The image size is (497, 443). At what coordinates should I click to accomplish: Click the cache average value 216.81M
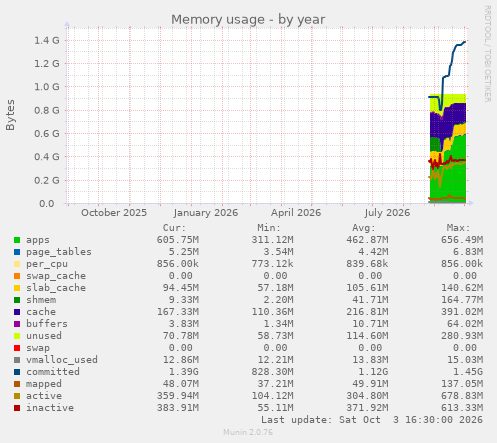pyautogui.click(x=367, y=312)
